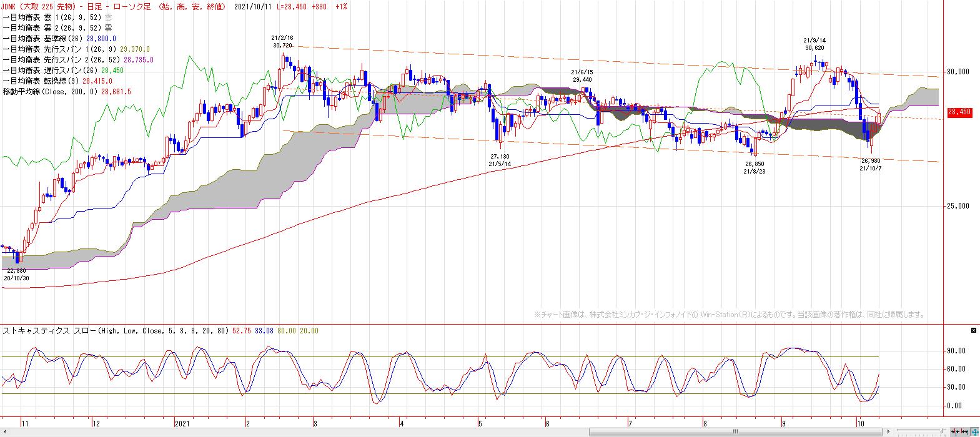Click the red 28,450 current price tag

(959, 112)
